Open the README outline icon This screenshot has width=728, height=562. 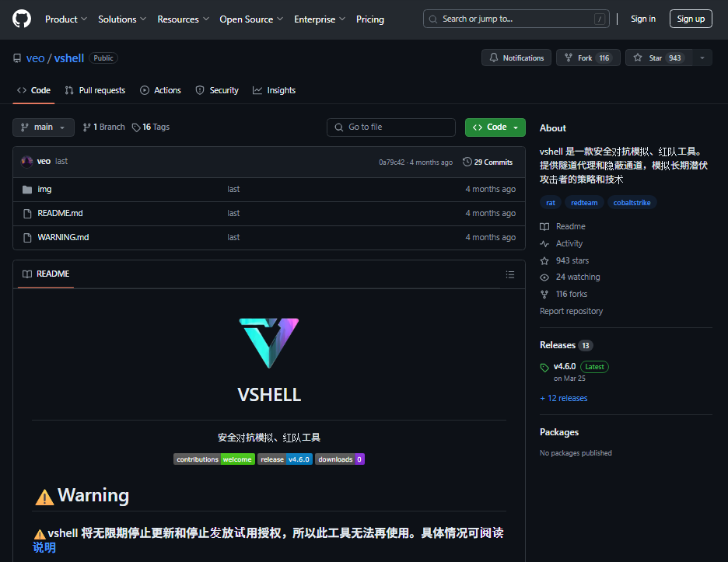509,274
